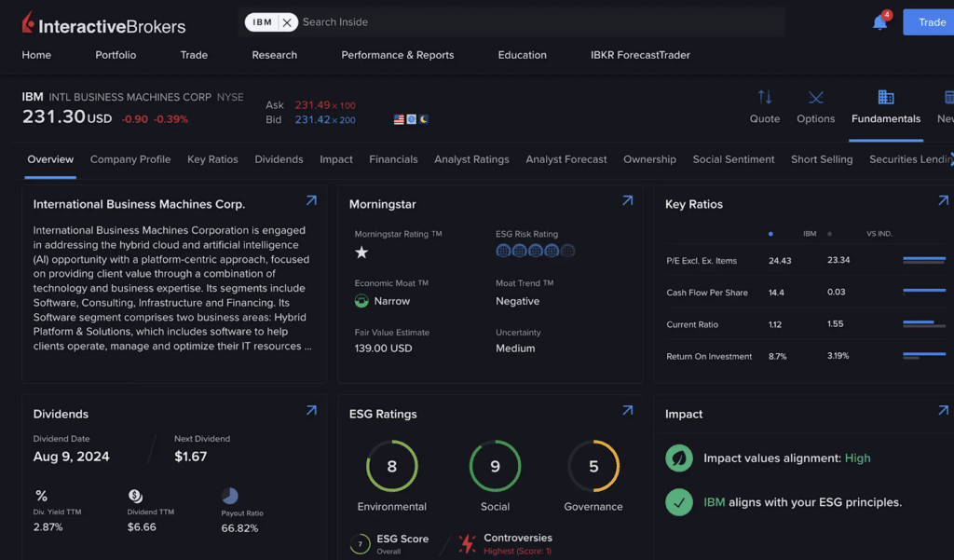The width and height of the screenshot is (954, 560).
Task: Click the Governance score gauge
Action: point(593,466)
